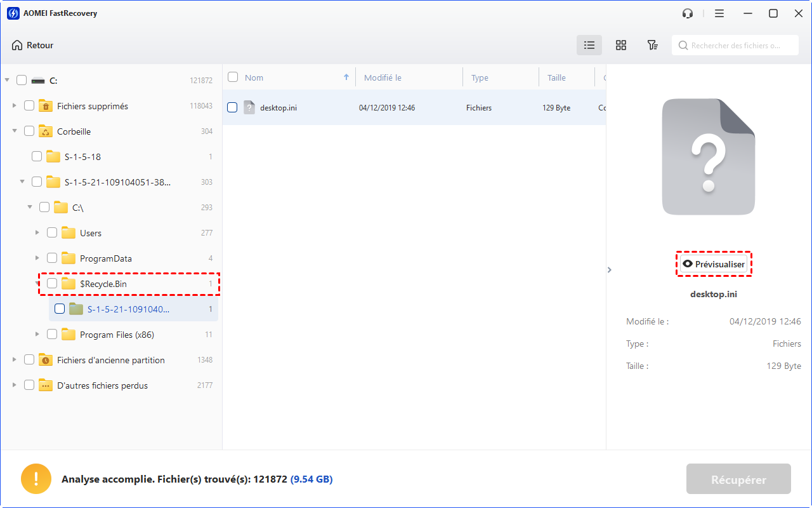Viewport: 812px width, 508px height.
Task: Switch to list view layout
Action: [x=589, y=45]
